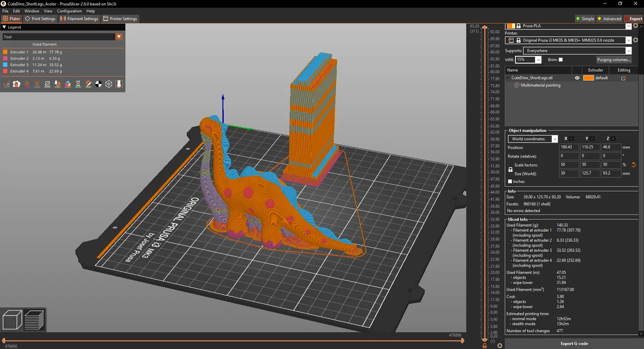Screen dimensions: 644x349
Task: Open vertical slider settings cog icon
Action: 499,346
